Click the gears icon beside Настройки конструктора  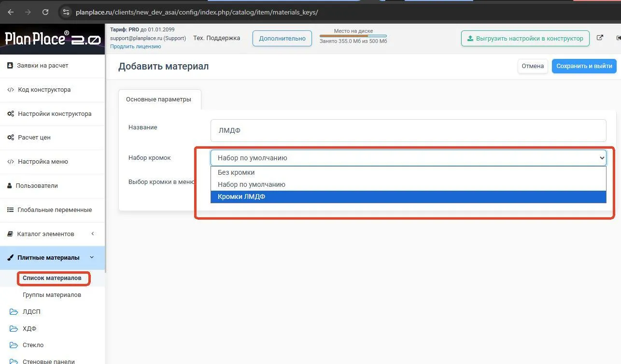tap(11, 114)
